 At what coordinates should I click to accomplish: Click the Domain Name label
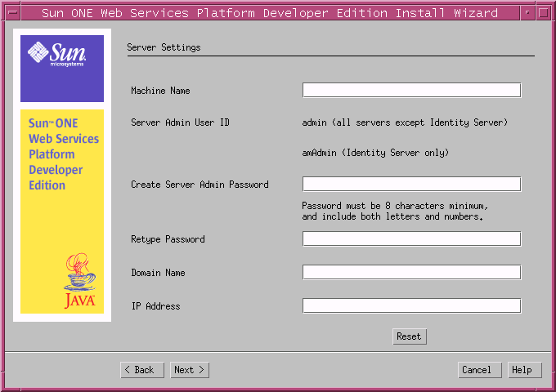(x=158, y=273)
